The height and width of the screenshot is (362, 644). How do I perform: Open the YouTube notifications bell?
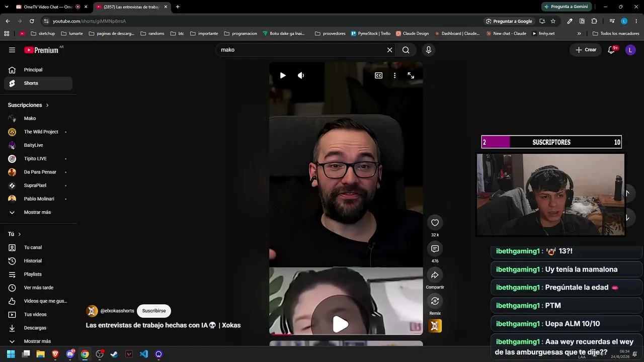611,50
